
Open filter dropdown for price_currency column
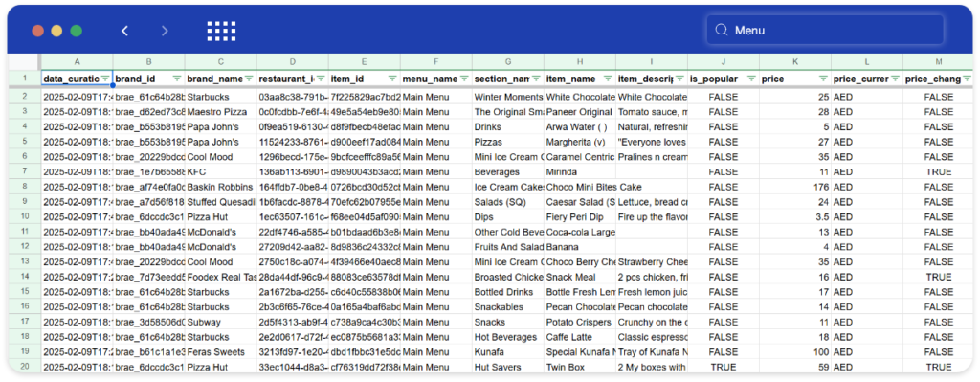[x=895, y=79]
